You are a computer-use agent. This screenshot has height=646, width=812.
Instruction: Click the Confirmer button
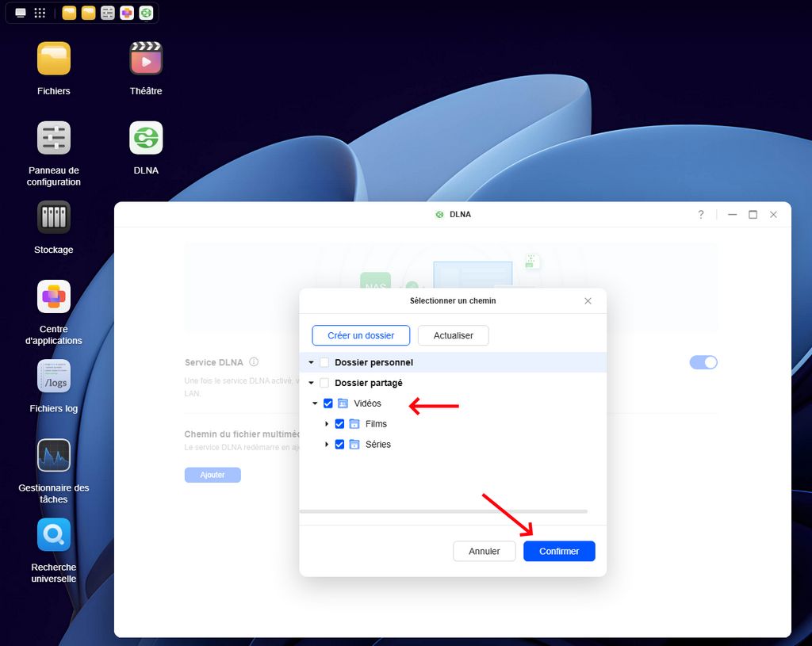click(559, 551)
